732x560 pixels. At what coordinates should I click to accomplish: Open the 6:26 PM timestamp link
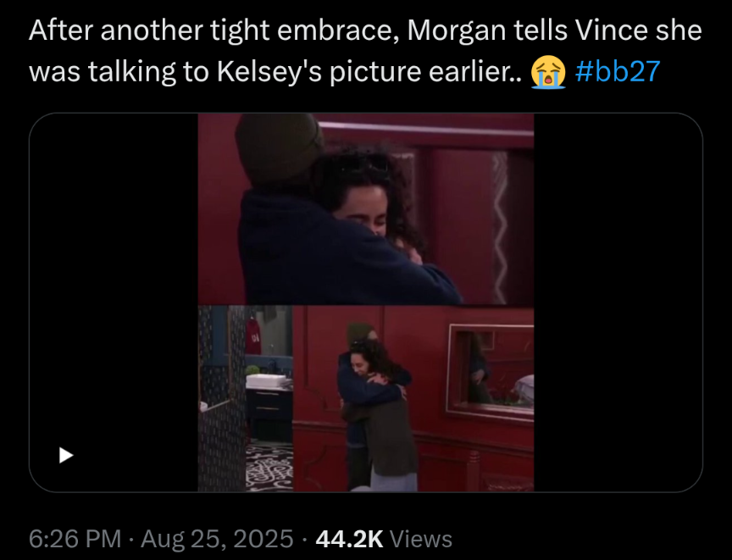point(75,539)
